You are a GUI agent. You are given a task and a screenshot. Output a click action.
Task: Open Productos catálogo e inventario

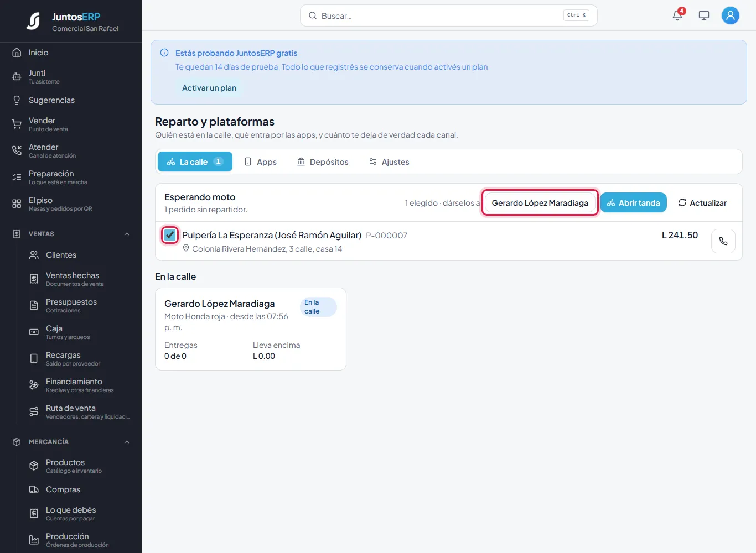[x=79, y=466]
